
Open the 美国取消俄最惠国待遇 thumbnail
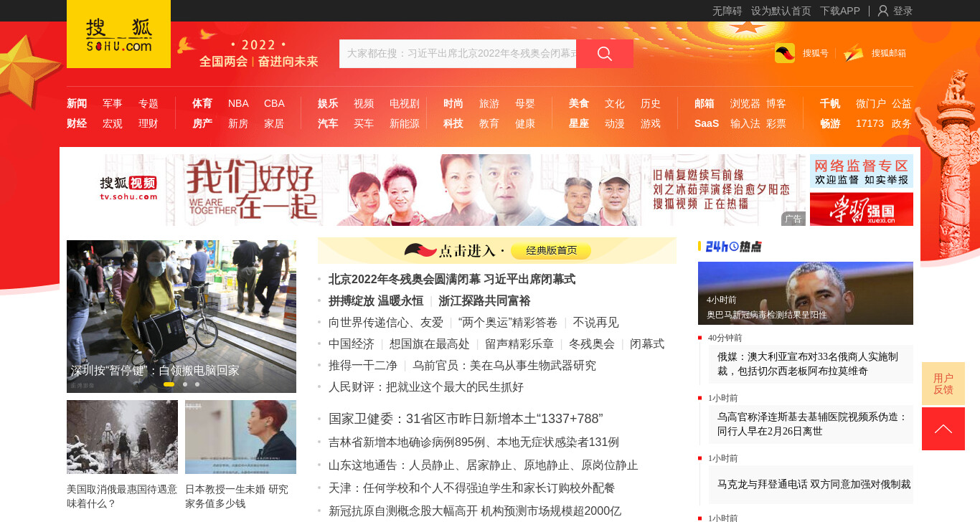pyautogui.click(x=122, y=437)
